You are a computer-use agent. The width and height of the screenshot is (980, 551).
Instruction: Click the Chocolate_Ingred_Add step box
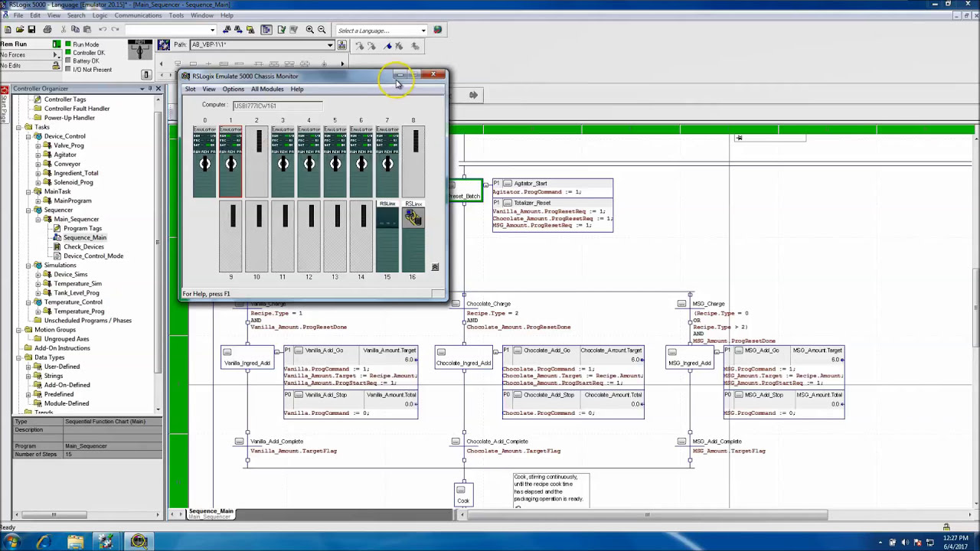(x=463, y=357)
